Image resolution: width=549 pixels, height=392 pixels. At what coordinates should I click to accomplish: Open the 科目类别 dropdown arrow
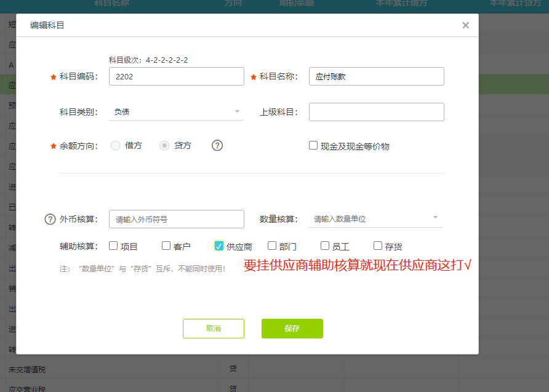click(237, 111)
